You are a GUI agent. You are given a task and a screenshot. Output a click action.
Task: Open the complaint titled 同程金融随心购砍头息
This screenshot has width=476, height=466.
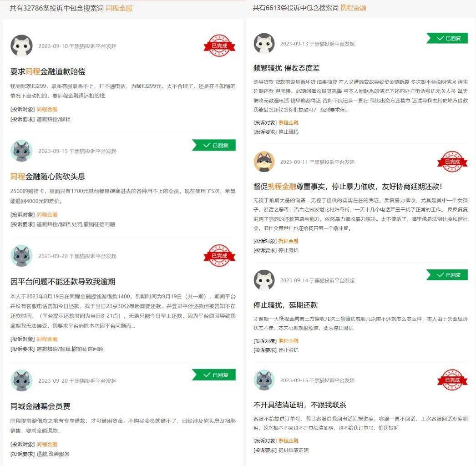[x=48, y=177]
